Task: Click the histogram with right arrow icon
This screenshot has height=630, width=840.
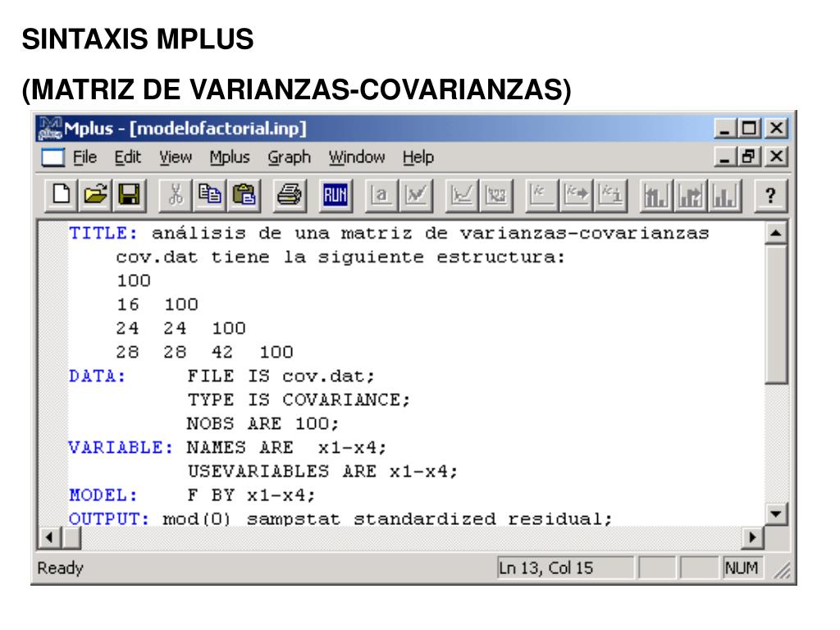Action: [x=691, y=195]
